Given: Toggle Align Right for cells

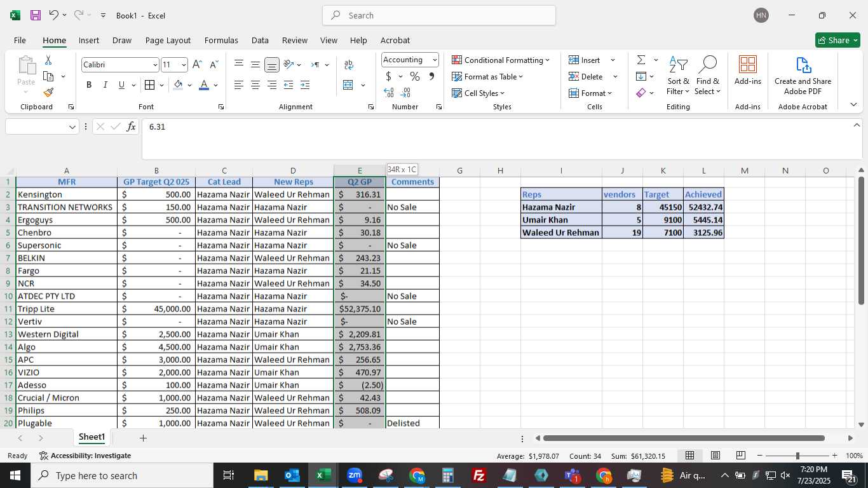Looking at the screenshot, I should coord(272,85).
